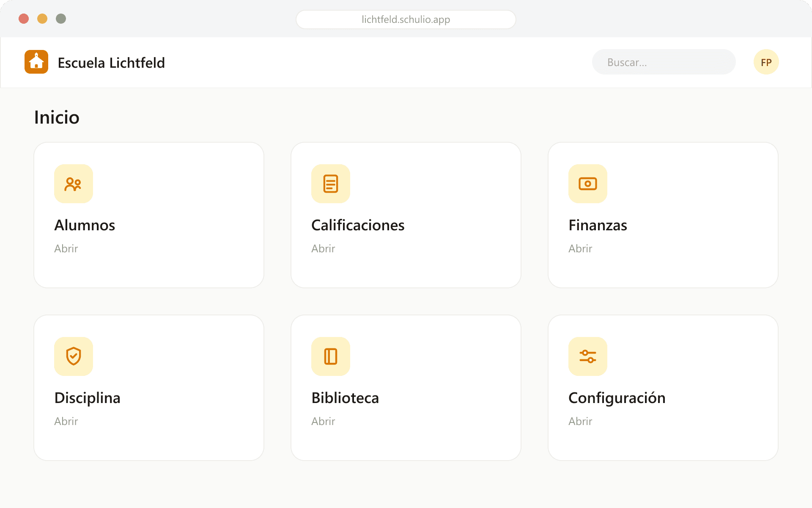Click the Configuración card heading
812x508 pixels.
(x=617, y=398)
